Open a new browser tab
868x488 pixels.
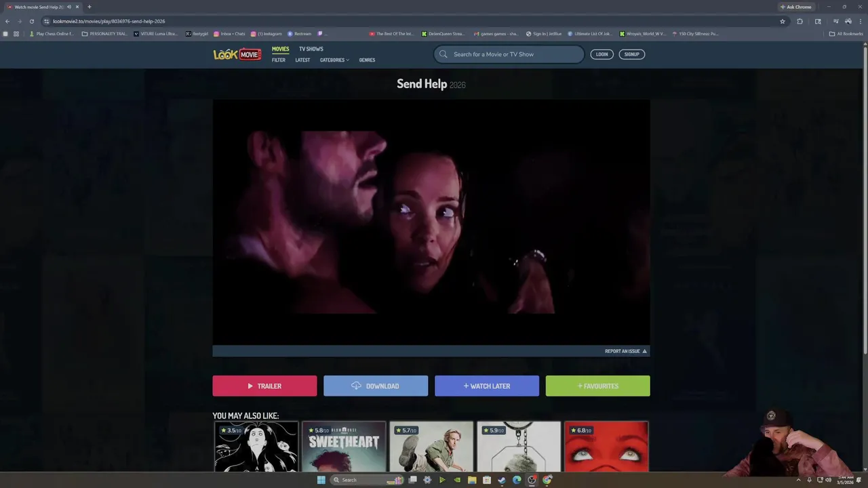pos(89,7)
